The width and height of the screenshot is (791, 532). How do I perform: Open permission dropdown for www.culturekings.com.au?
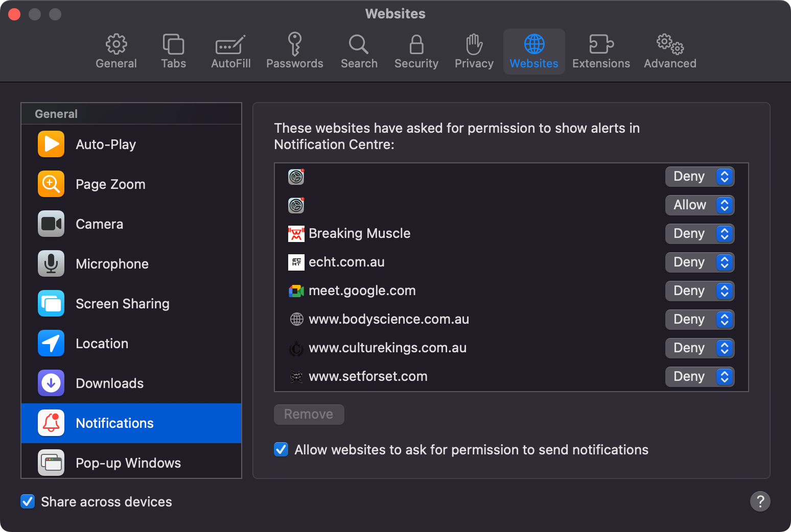tap(700, 348)
